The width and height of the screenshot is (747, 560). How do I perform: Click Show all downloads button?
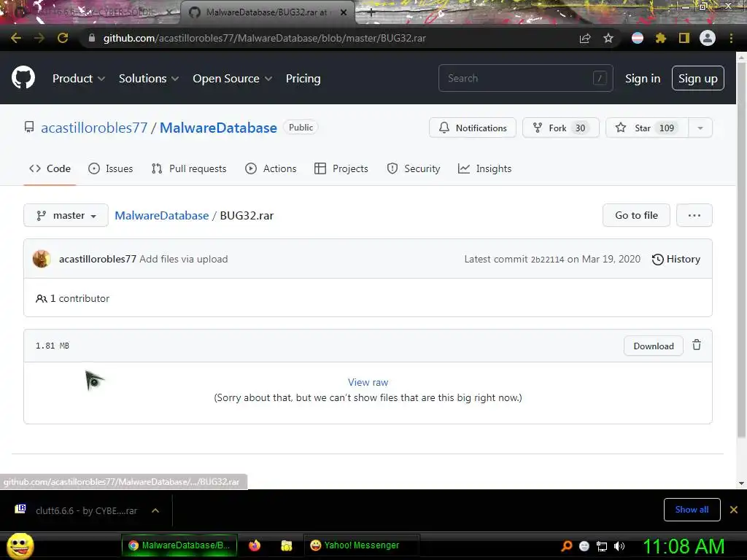[x=692, y=510]
